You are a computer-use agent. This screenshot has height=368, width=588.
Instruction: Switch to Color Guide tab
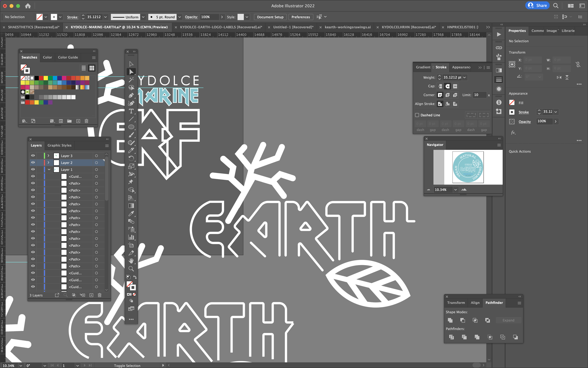click(68, 57)
